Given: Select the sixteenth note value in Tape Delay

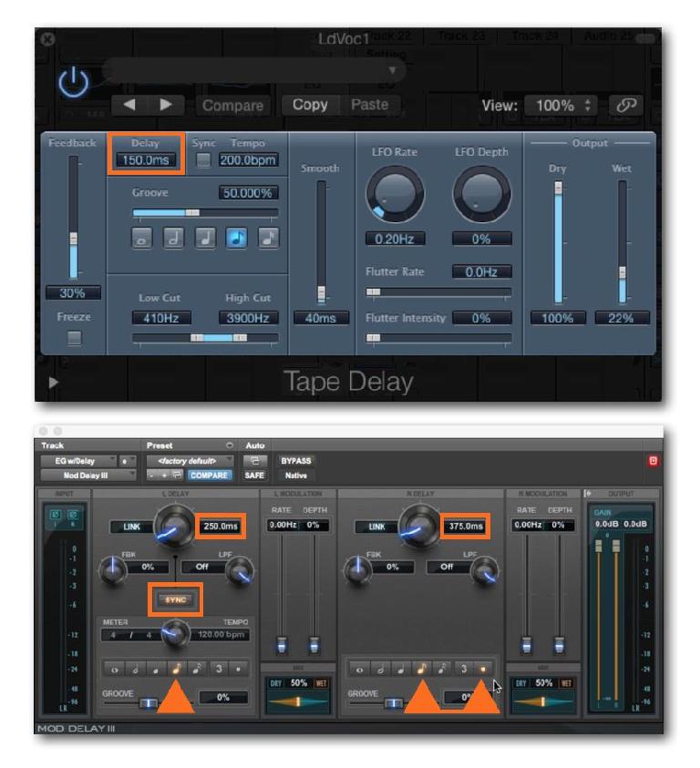Looking at the screenshot, I should pos(269,238).
